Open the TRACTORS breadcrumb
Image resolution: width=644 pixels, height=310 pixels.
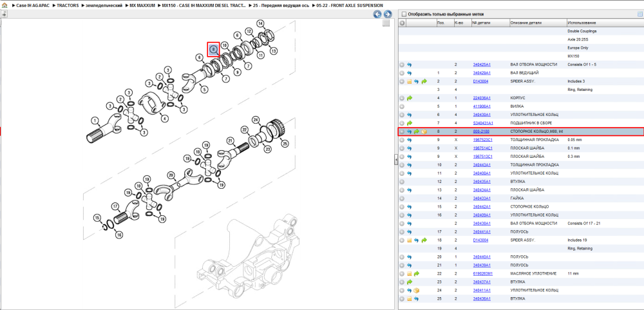[x=68, y=5]
